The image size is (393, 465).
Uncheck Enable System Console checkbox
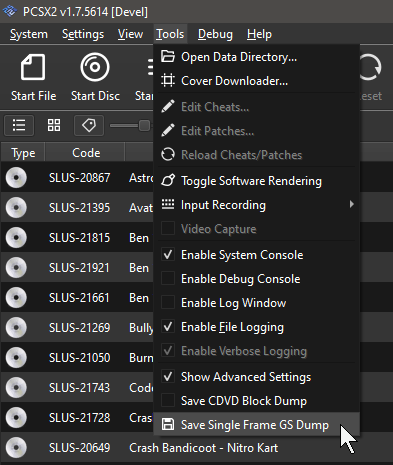pos(168,255)
